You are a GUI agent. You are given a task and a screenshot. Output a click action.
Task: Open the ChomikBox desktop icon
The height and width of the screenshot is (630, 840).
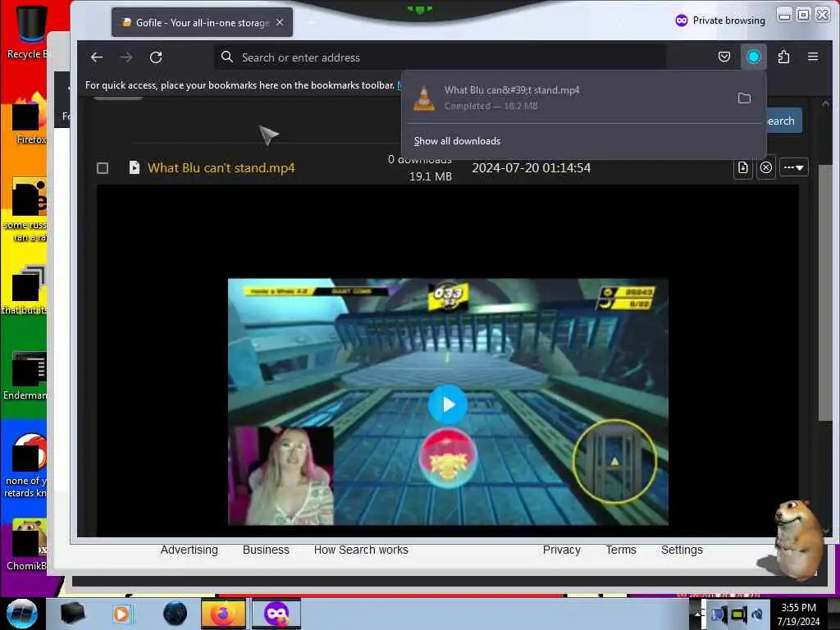pos(27,544)
